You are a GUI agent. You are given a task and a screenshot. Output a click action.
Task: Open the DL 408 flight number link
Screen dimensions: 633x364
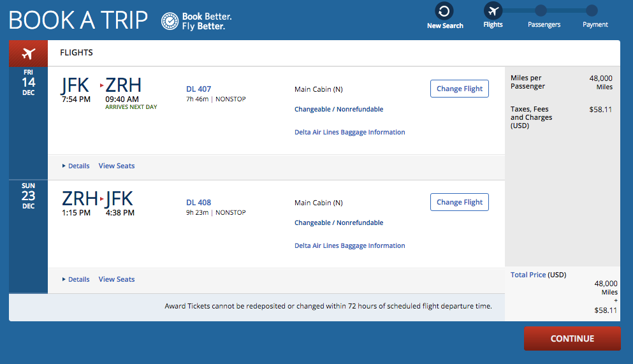[198, 203]
